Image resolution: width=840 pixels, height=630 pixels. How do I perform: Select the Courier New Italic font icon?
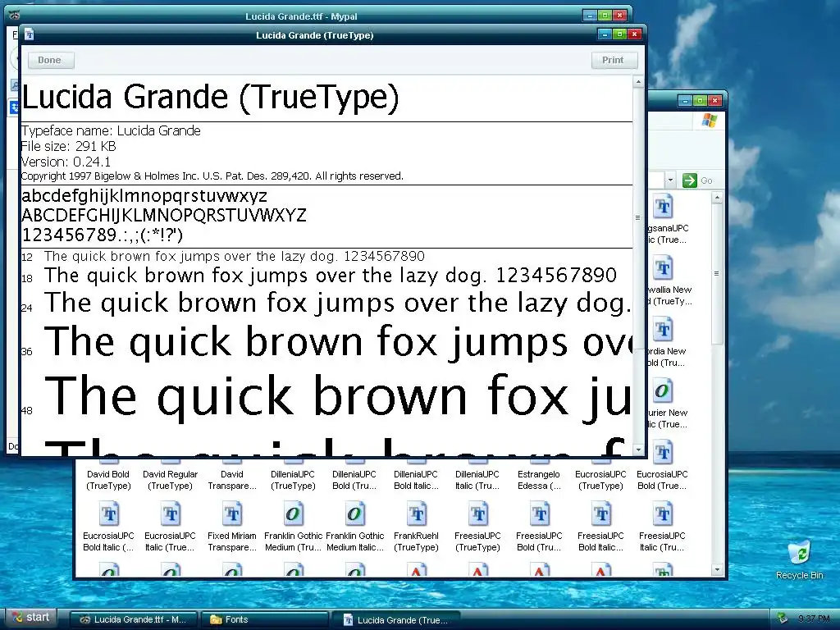click(x=663, y=391)
